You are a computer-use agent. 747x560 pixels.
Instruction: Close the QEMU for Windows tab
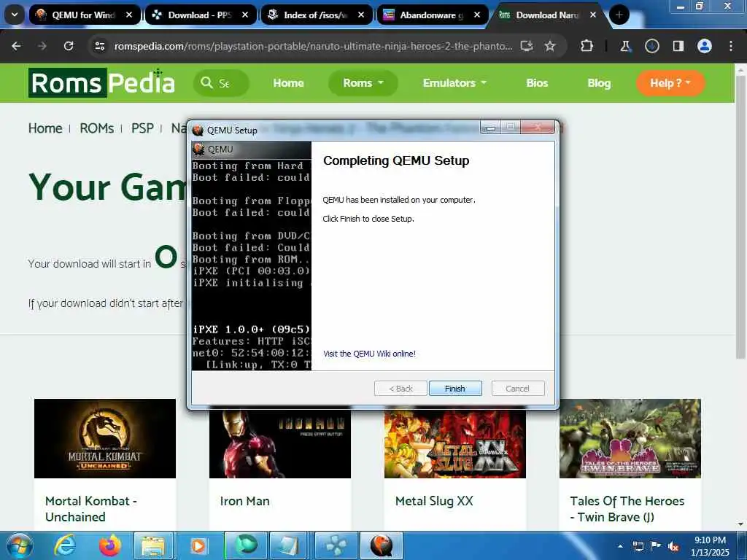click(x=129, y=15)
